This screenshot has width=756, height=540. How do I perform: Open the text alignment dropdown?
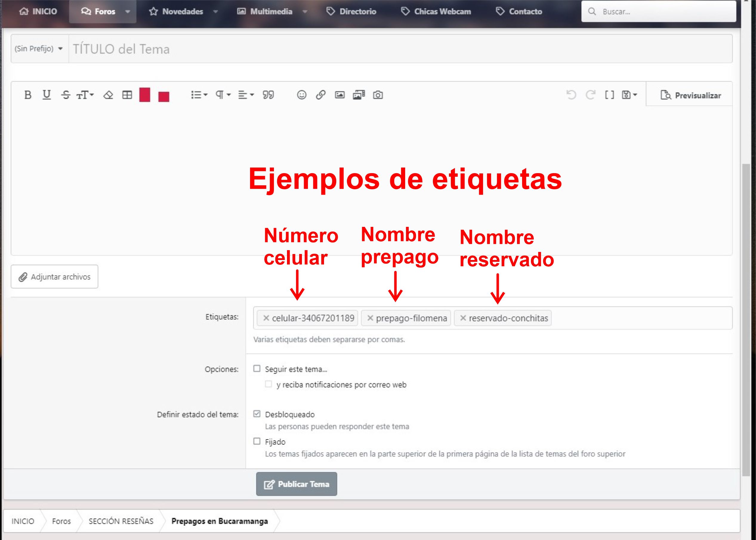pyautogui.click(x=246, y=95)
